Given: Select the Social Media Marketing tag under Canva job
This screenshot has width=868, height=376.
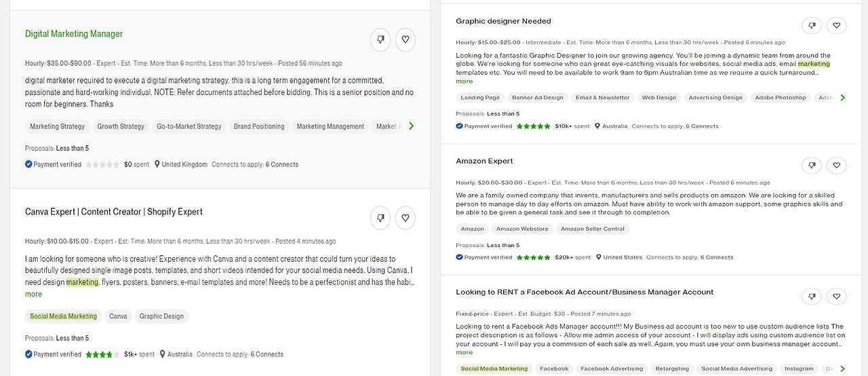Looking at the screenshot, I should (63, 316).
